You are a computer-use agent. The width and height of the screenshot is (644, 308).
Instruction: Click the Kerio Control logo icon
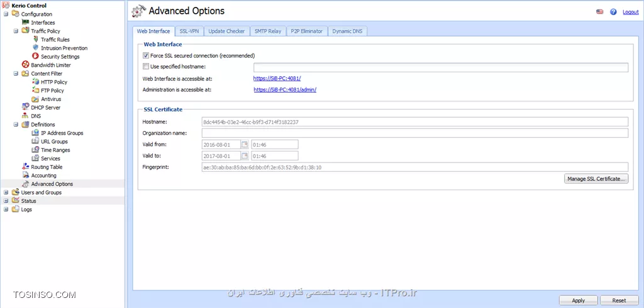tap(6, 5)
